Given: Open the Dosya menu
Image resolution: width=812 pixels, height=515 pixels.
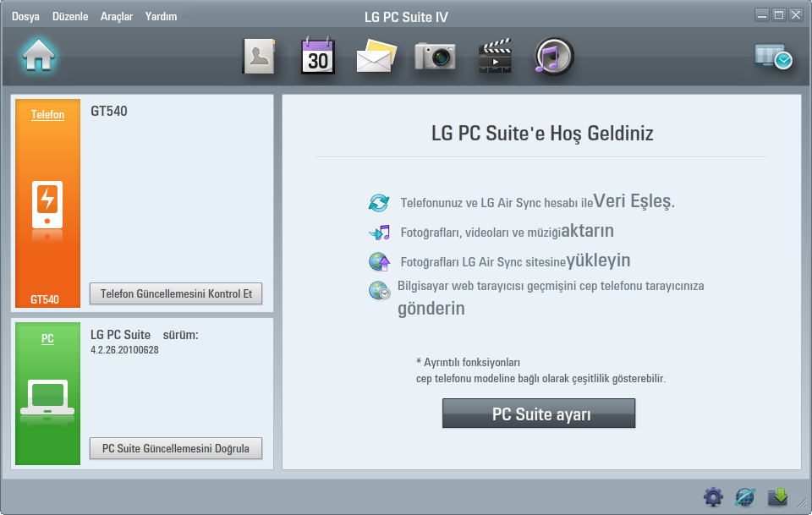Looking at the screenshot, I should point(25,17).
